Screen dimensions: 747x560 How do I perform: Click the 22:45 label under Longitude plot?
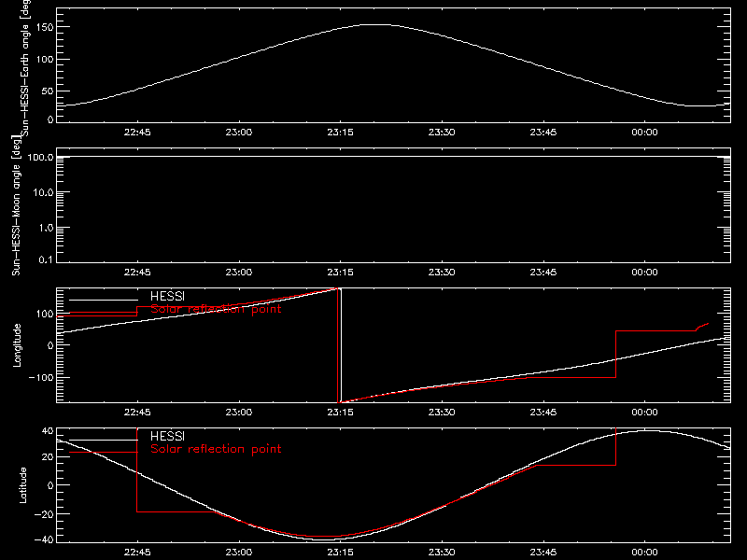pos(137,413)
